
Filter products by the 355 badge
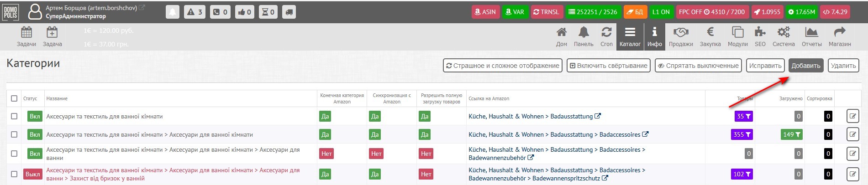(742, 134)
